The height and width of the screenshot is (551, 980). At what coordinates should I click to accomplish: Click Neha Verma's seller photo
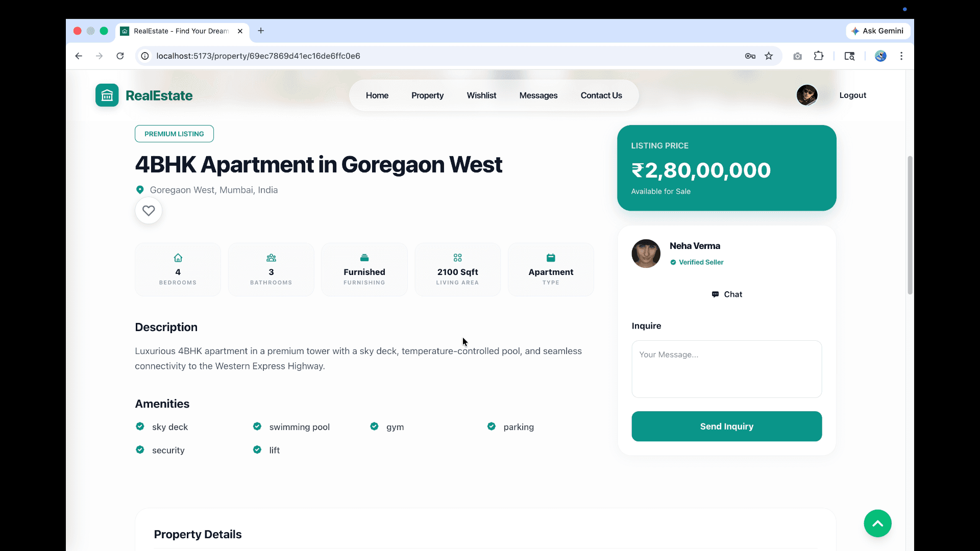point(646,254)
